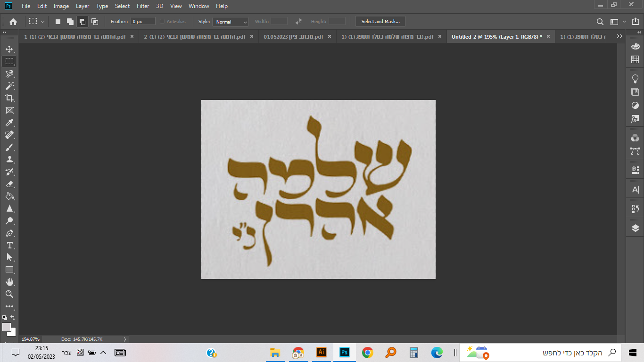Image resolution: width=644 pixels, height=362 pixels.
Task: Select the History Brush tool
Action: point(9,172)
